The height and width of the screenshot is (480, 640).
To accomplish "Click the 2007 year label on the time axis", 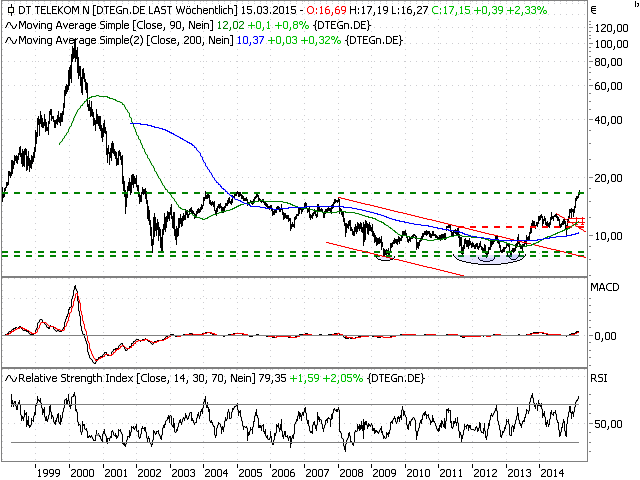I will (317, 473).
